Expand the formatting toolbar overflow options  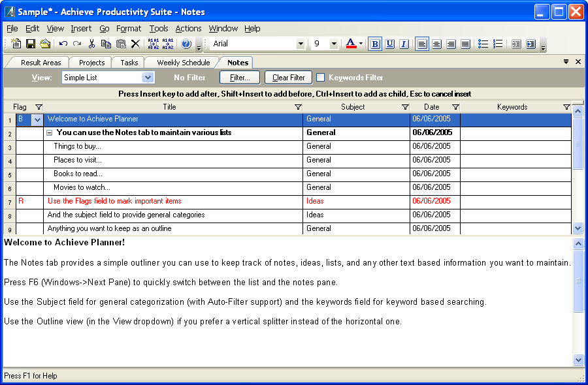pos(544,44)
